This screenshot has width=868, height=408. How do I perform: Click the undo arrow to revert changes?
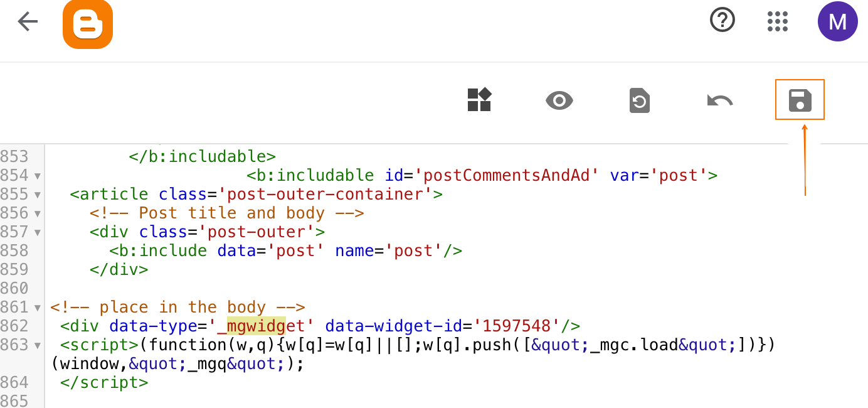pos(719,100)
